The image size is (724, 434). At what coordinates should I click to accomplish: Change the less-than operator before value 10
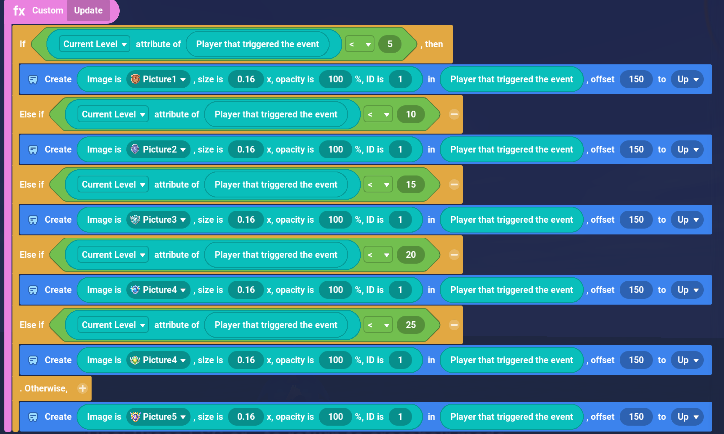point(378,115)
